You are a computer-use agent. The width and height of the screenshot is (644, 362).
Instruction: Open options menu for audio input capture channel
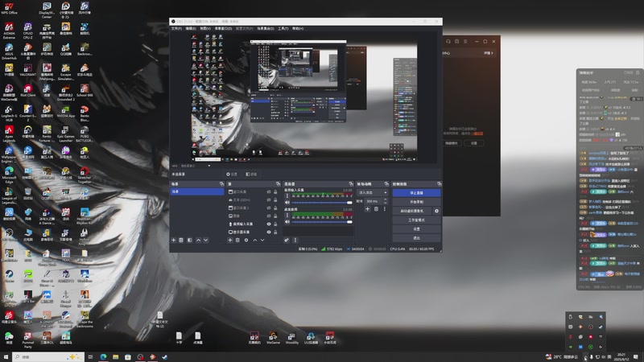coord(287,195)
